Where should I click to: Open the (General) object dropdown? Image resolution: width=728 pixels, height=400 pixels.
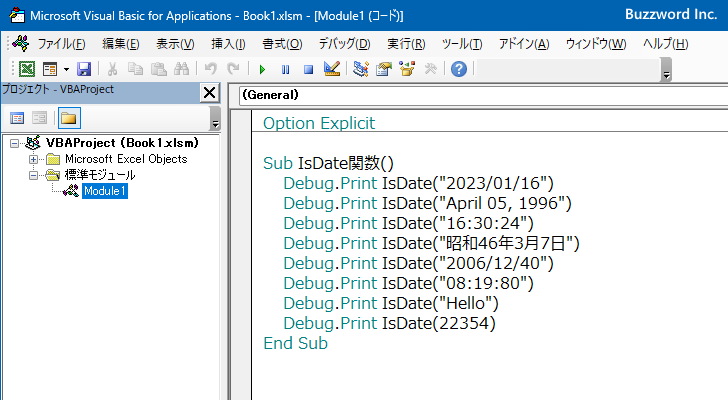coord(483,95)
